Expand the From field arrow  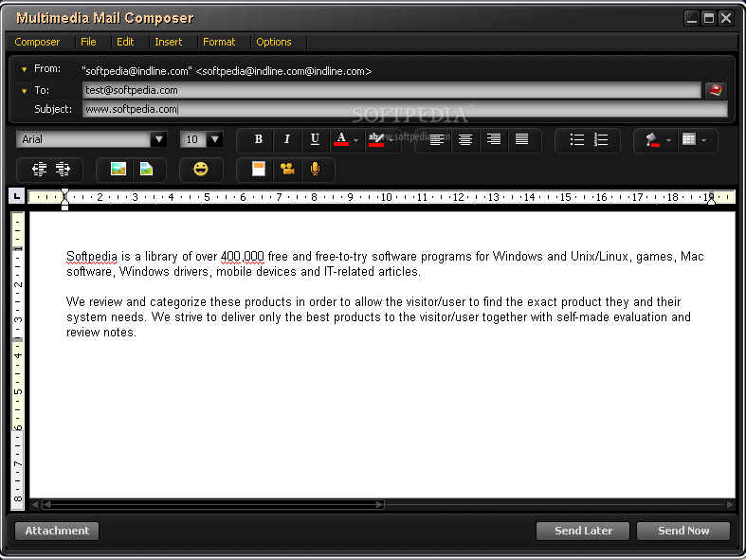click(24, 69)
